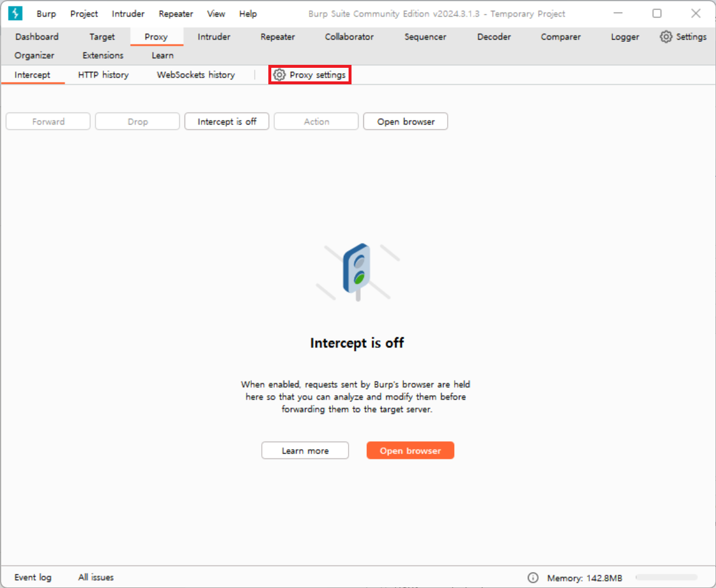Open the Learn tab
Image resolution: width=716 pixels, height=588 pixels.
pyautogui.click(x=163, y=55)
